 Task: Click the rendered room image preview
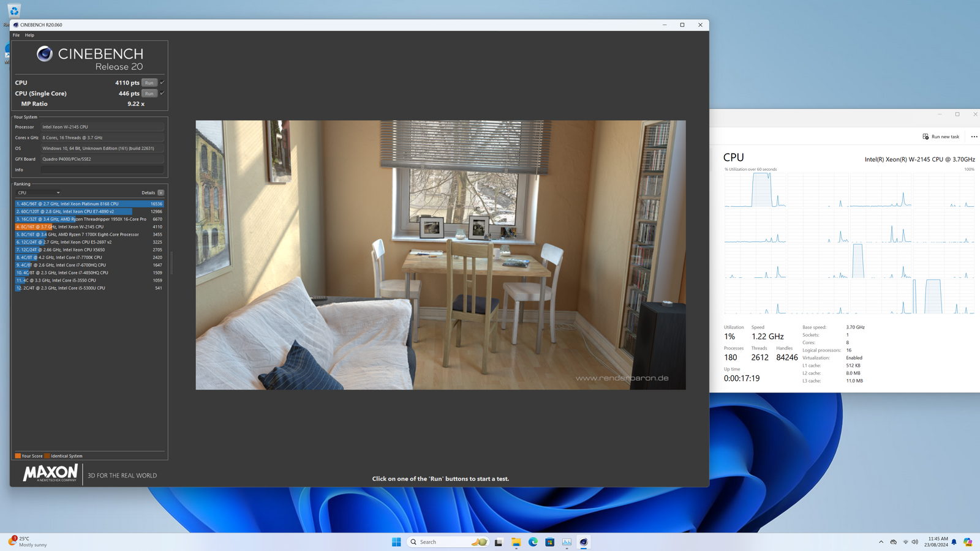tap(440, 255)
